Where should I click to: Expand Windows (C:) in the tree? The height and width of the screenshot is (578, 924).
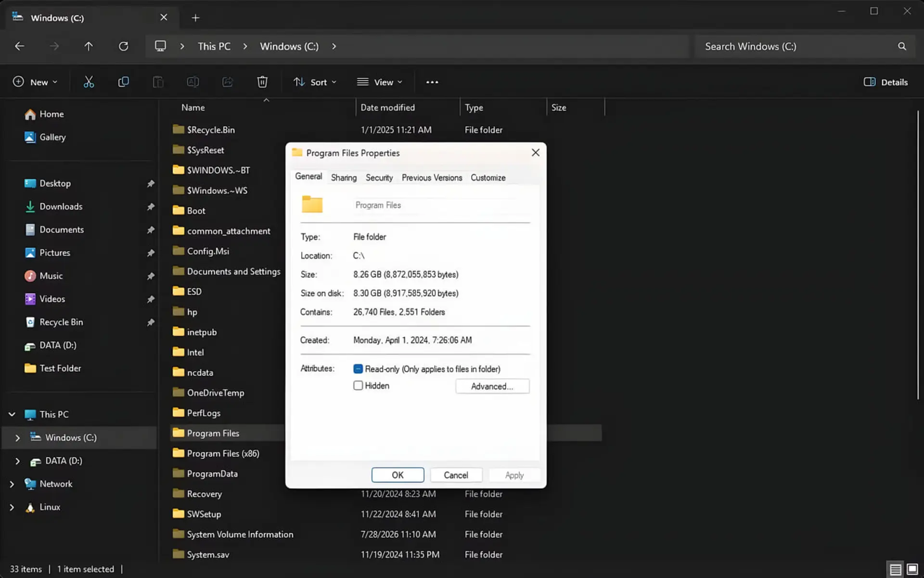pos(18,438)
